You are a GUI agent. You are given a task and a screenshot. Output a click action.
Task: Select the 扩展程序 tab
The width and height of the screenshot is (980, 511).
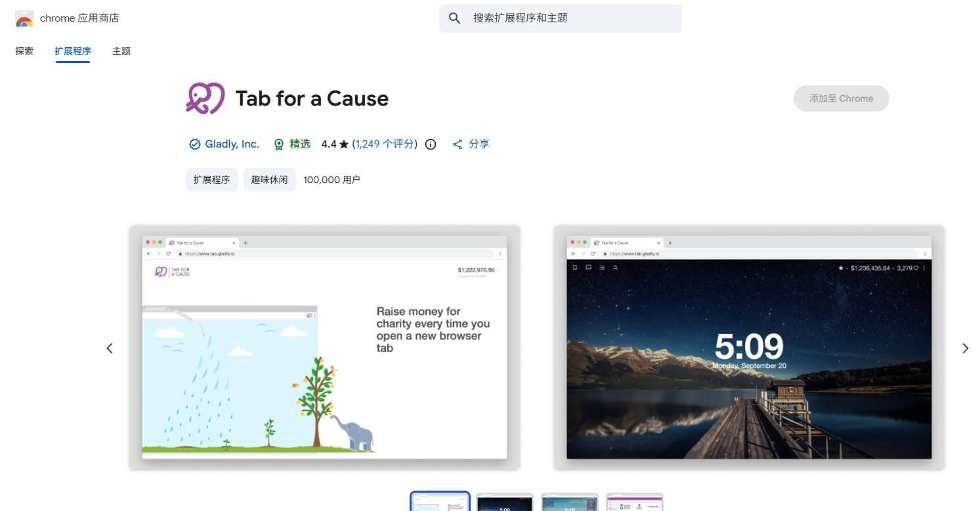point(73,51)
